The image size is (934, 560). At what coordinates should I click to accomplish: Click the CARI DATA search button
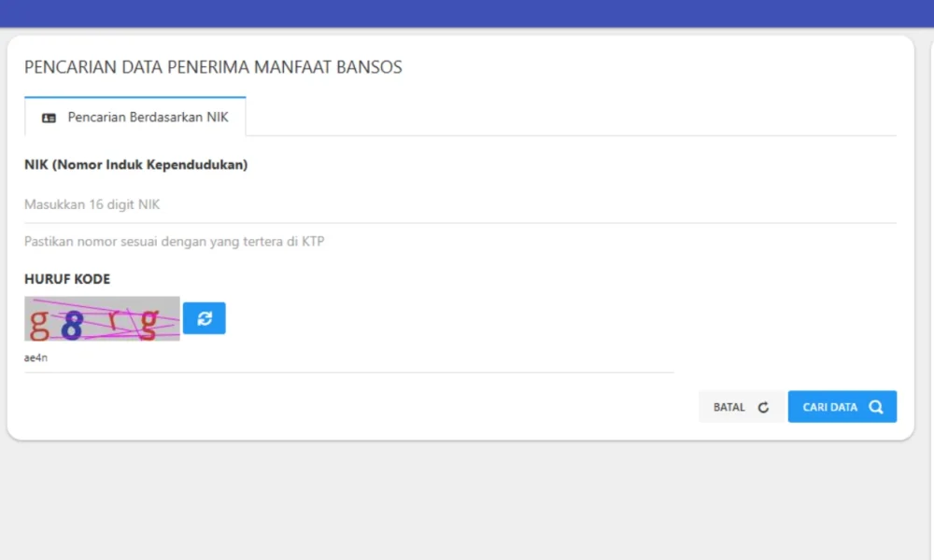coord(842,407)
